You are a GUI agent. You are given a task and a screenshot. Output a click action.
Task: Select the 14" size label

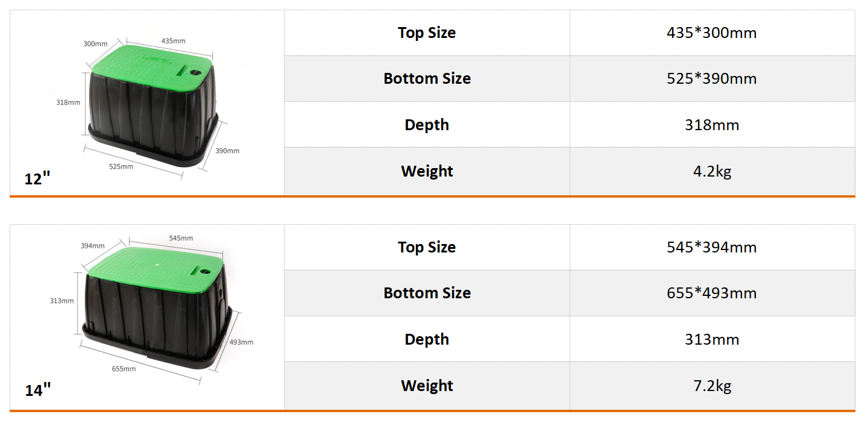38,390
